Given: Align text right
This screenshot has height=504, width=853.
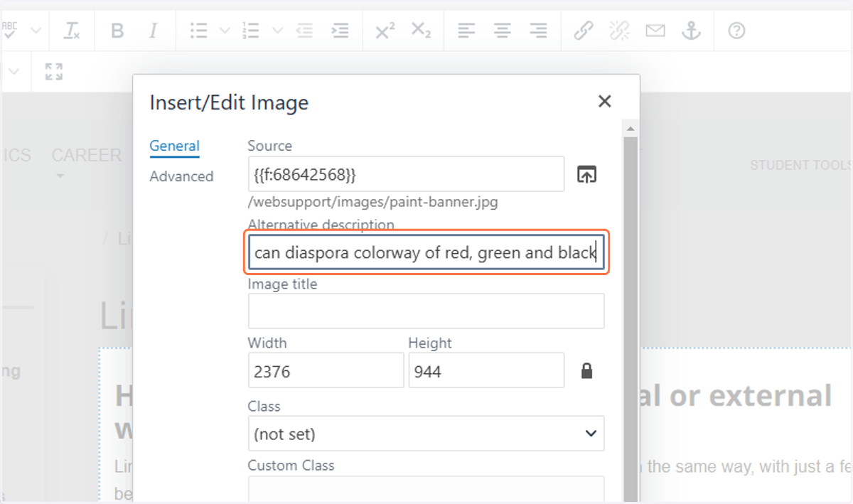Looking at the screenshot, I should pos(538,31).
